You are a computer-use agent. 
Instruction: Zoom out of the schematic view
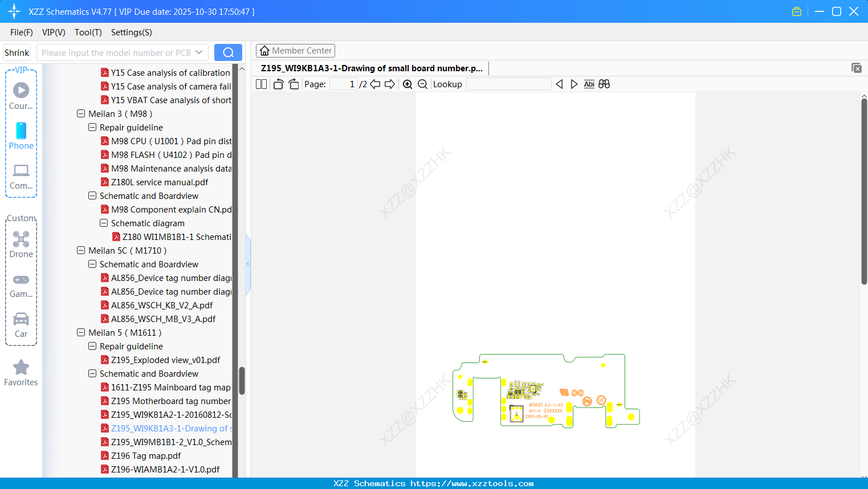[422, 84]
